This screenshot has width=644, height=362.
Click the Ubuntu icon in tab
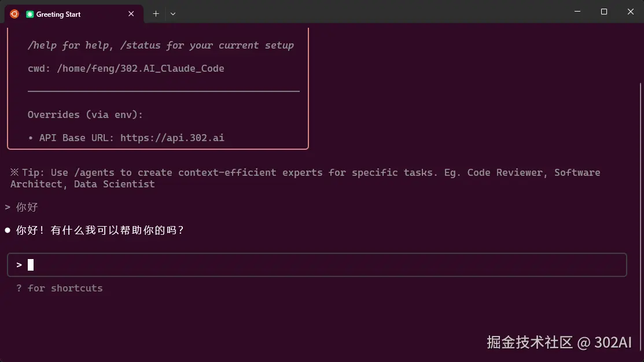[x=14, y=14]
